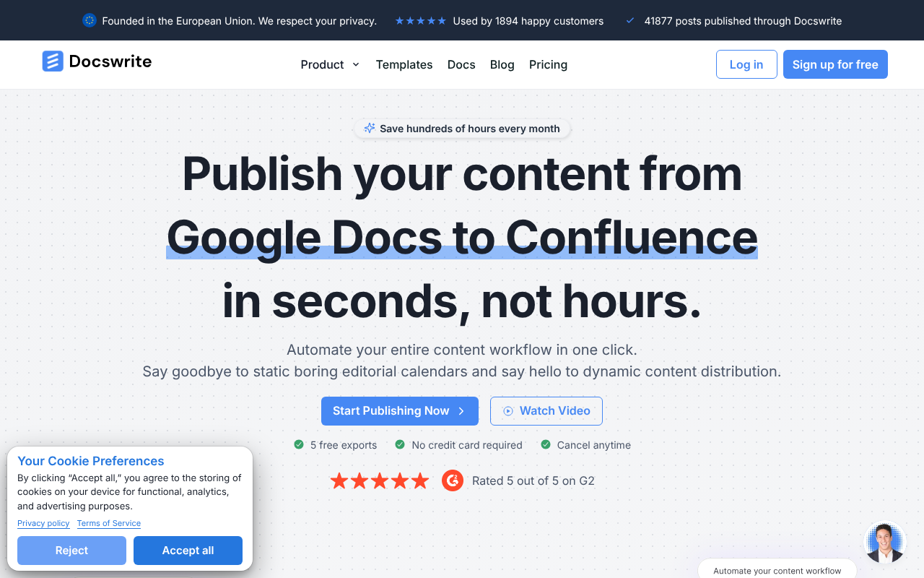
Task: Click the EU flag icon in top bar
Action: [89, 20]
